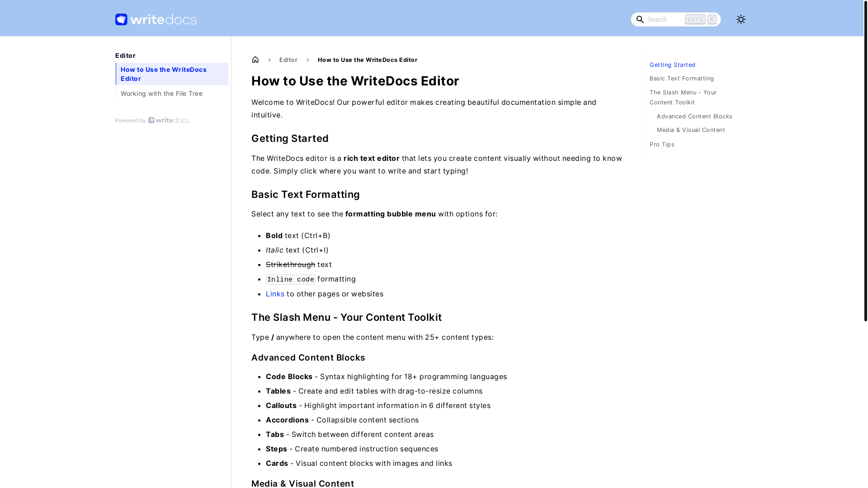Open Working with the File Tree page

point(172,94)
